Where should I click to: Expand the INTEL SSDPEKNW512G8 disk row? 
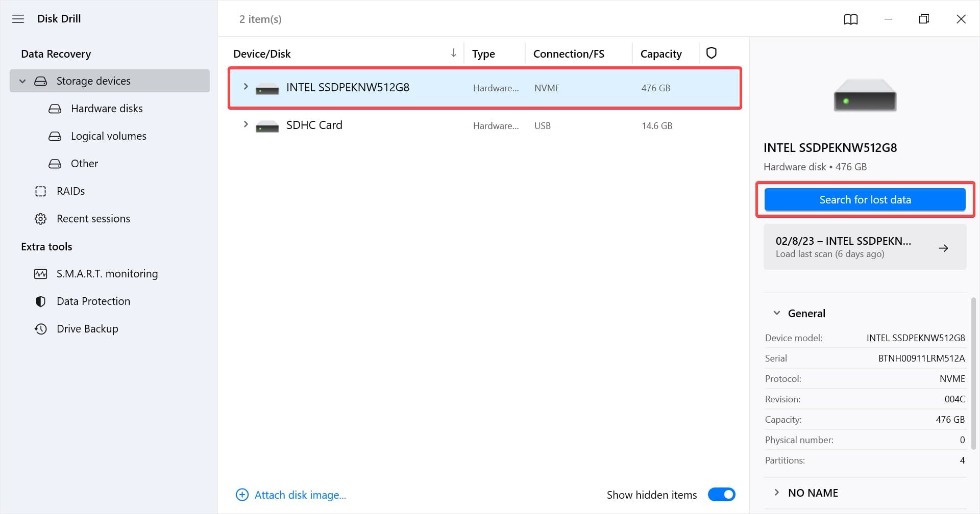tap(246, 87)
